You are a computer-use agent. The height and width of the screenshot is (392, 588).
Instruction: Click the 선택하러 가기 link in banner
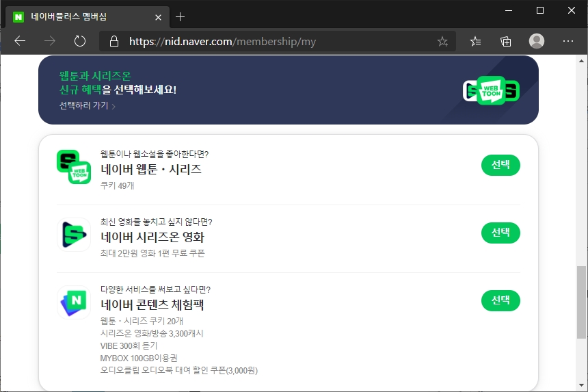click(87, 105)
